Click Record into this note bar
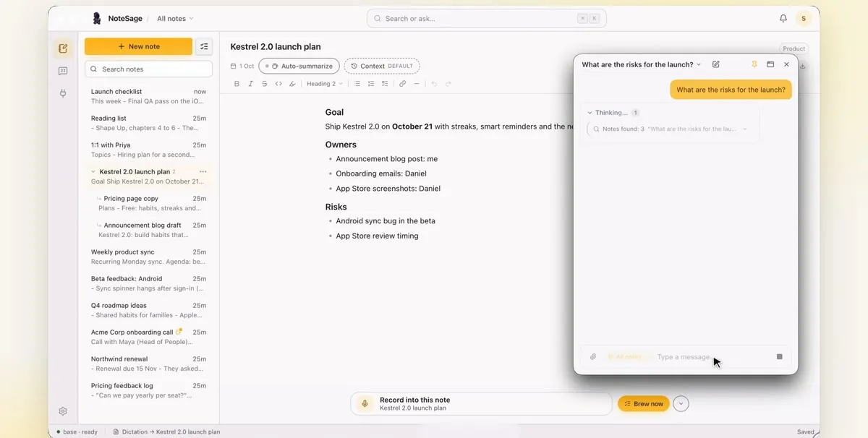The height and width of the screenshot is (438, 868). coord(481,403)
